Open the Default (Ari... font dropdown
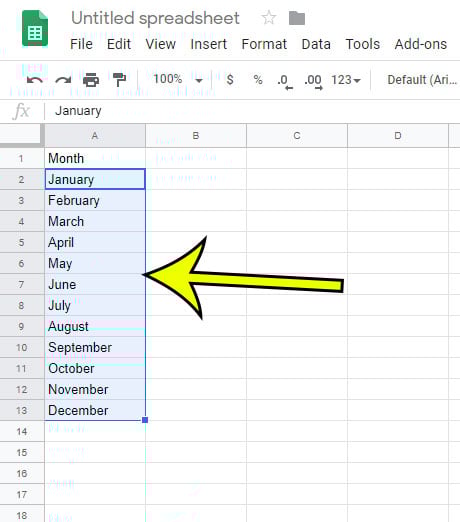Screen dimensions: 460x522 coord(422,80)
